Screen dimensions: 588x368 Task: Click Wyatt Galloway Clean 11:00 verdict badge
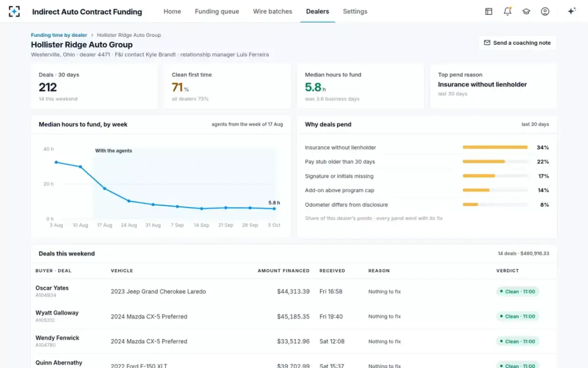(x=517, y=316)
